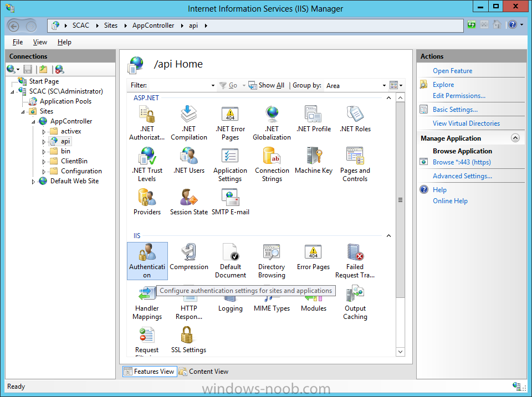Screen dimensions: 532x397
Task: Open the view mode dropdown button
Action: (396, 85)
